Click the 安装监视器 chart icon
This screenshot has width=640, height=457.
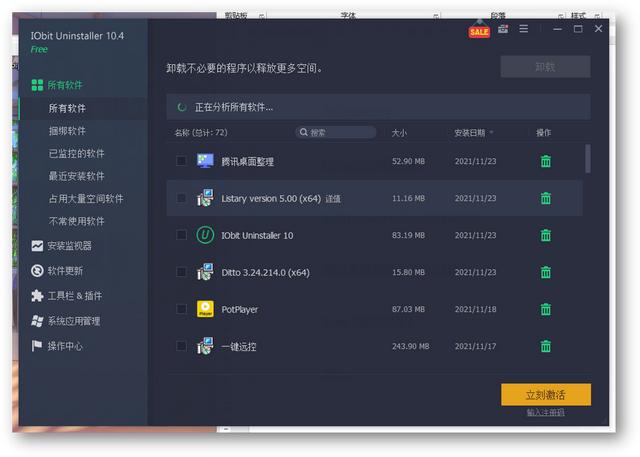[37, 246]
